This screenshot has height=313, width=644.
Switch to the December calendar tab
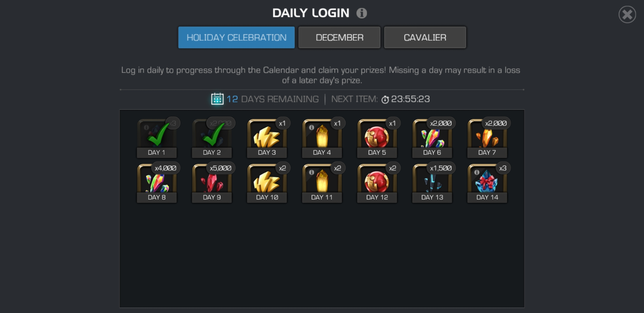[339, 37]
